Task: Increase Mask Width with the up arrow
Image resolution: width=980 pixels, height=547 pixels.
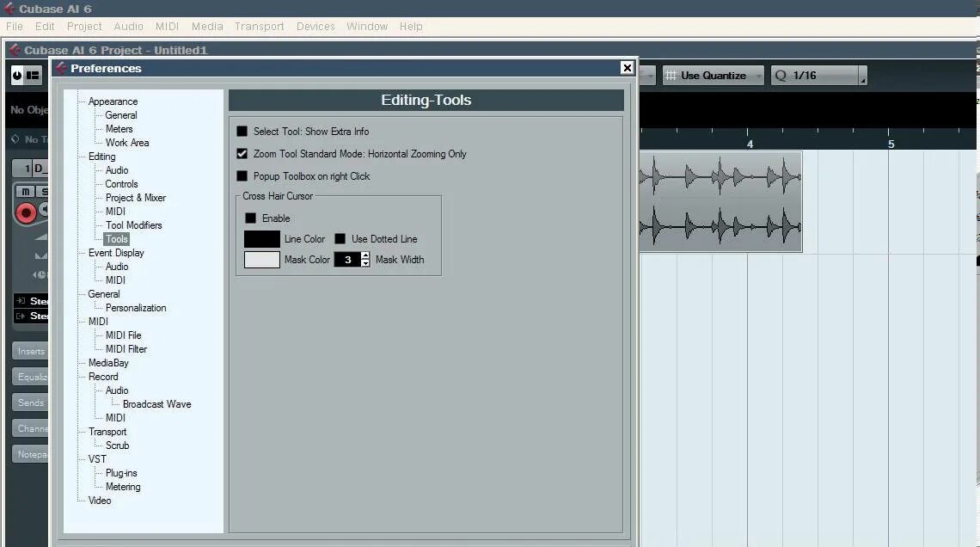Action: 365,255
